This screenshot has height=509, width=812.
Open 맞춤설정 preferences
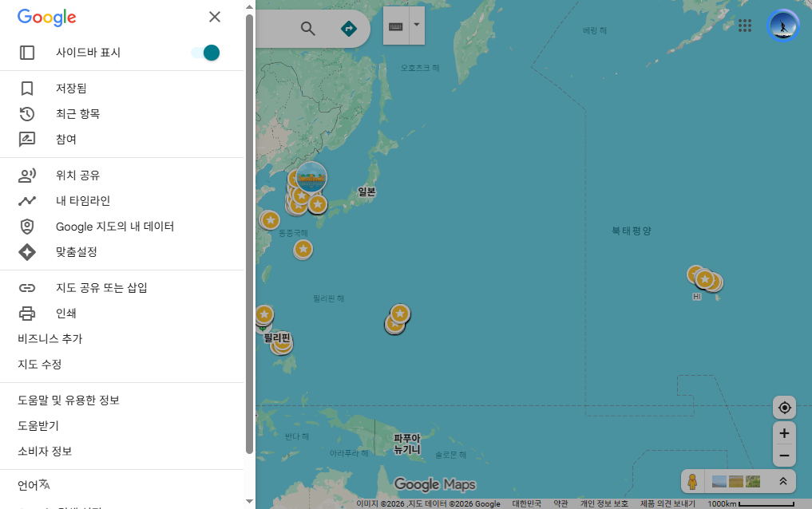click(121, 252)
